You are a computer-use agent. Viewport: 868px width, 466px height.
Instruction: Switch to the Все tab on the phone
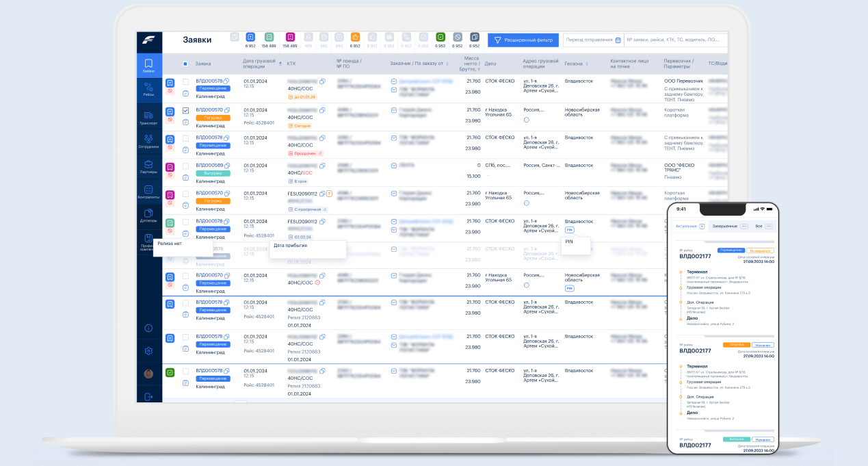(763, 226)
